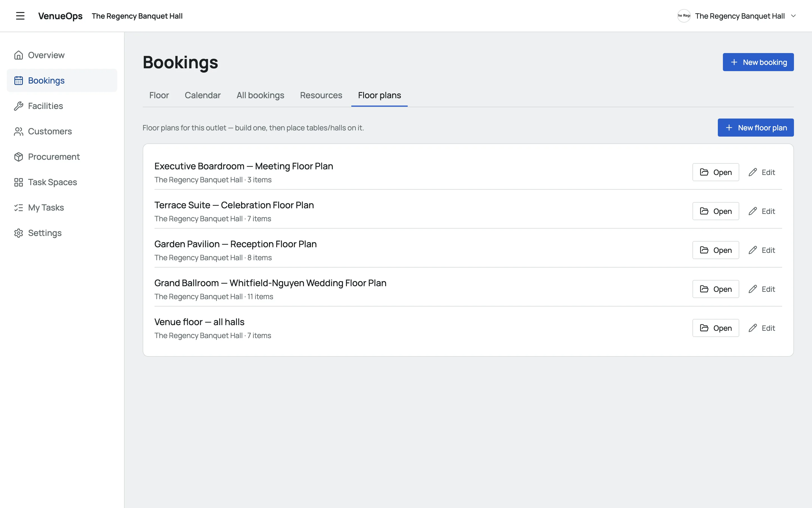The height and width of the screenshot is (508, 812).
Task: Navigate to Procurement section
Action: (62, 157)
